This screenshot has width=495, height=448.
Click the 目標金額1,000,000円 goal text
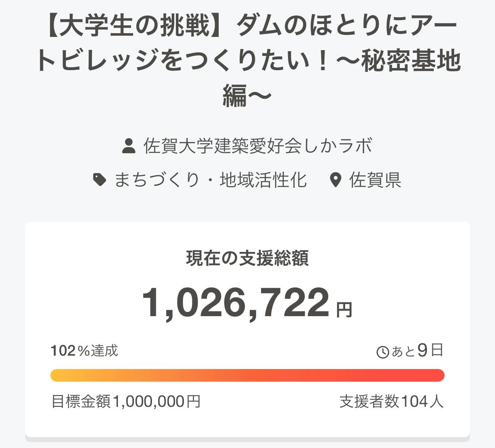[x=126, y=402]
